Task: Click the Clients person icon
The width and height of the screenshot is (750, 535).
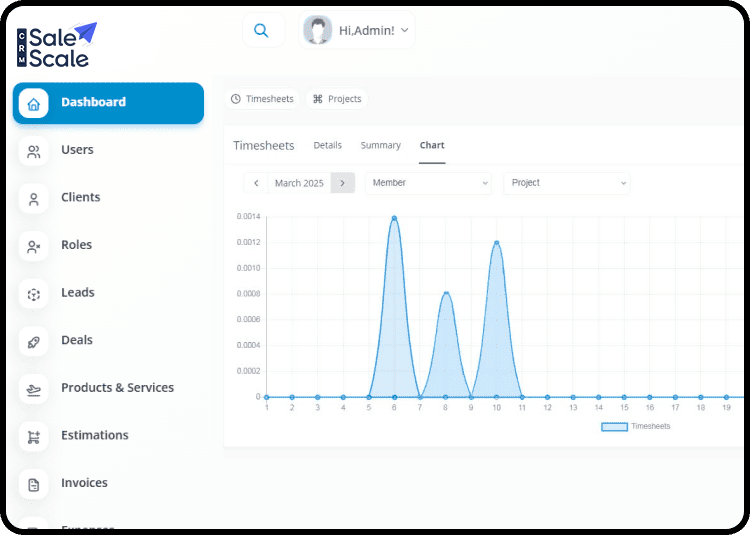Action: tap(34, 198)
